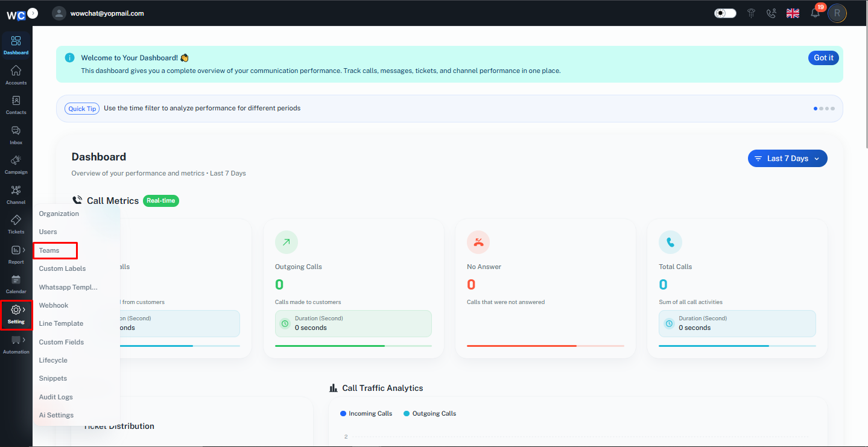Dismiss welcome banner with Got it

tap(823, 58)
